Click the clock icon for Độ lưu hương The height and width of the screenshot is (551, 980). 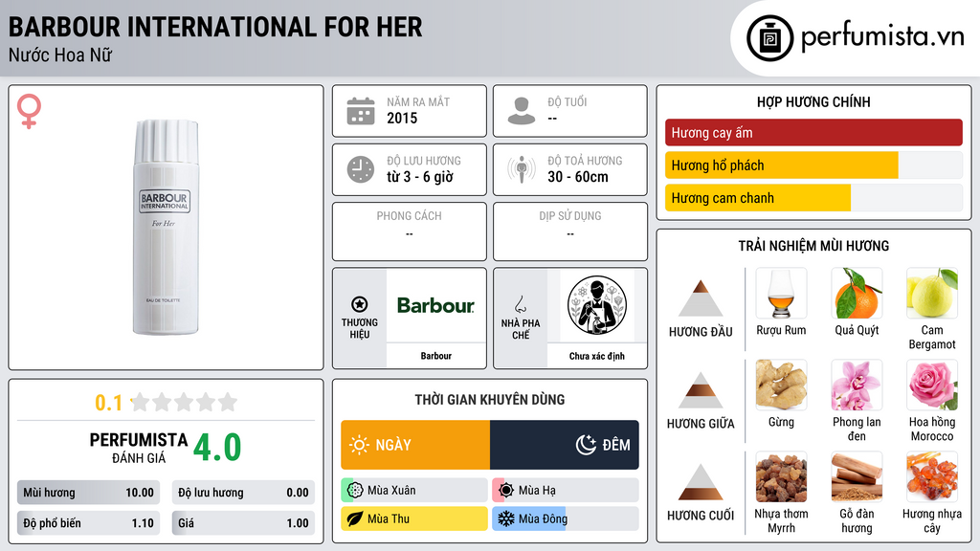(x=361, y=169)
